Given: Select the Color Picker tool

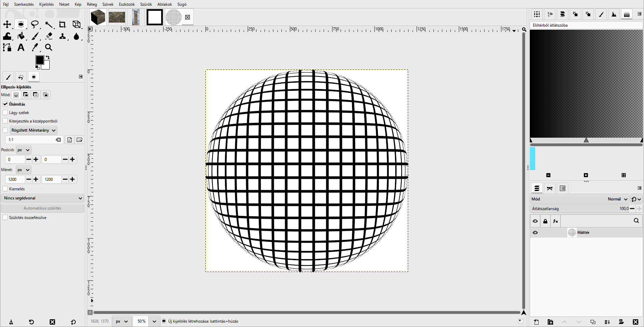Looking at the screenshot, I should click(x=35, y=48).
